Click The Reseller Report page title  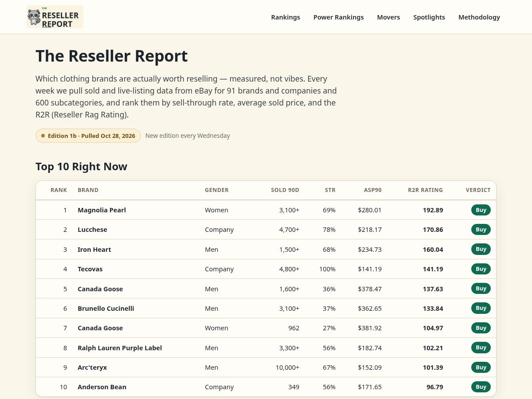pyautogui.click(x=112, y=56)
